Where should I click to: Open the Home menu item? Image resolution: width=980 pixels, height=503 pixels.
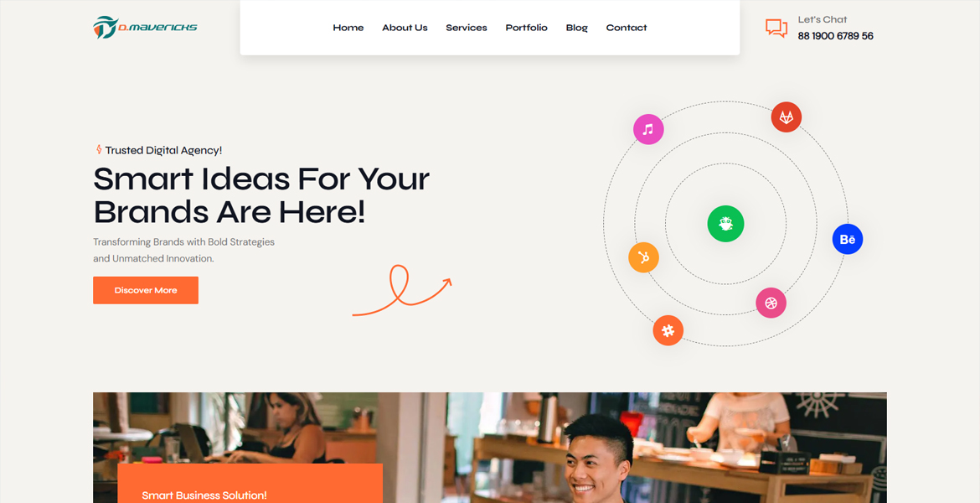coord(348,28)
